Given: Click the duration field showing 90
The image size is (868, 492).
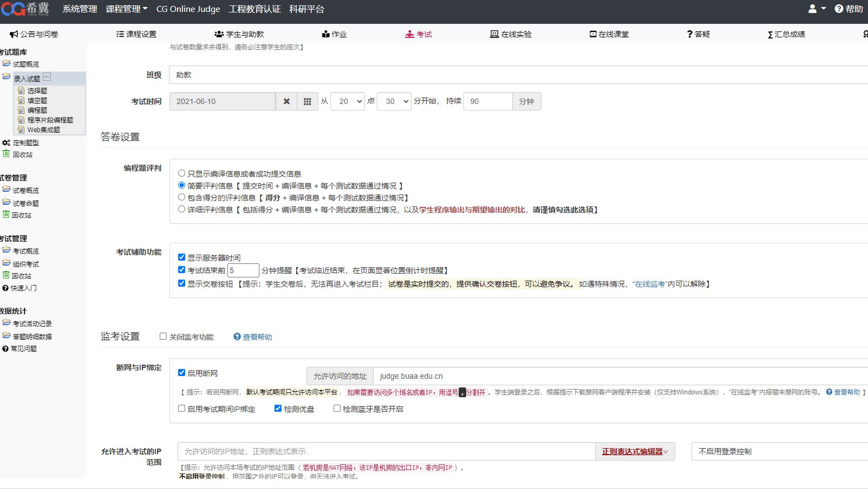Looking at the screenshot, I should pyautogui.click(x=488, y=101).
